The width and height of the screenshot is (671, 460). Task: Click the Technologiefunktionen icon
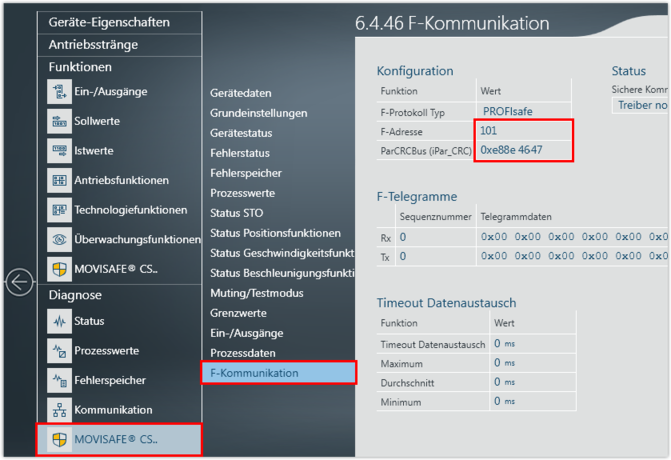click(58, 210)
